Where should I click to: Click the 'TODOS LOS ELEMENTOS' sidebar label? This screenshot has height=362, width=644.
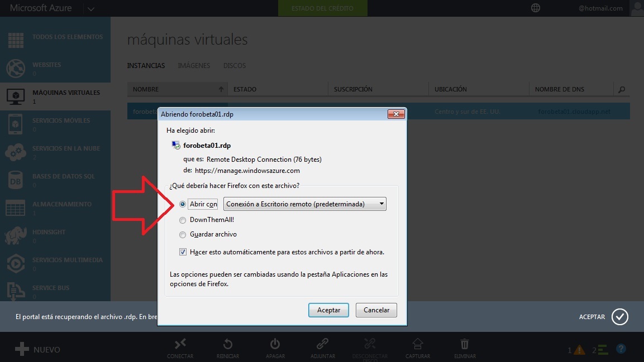point(68,37)
